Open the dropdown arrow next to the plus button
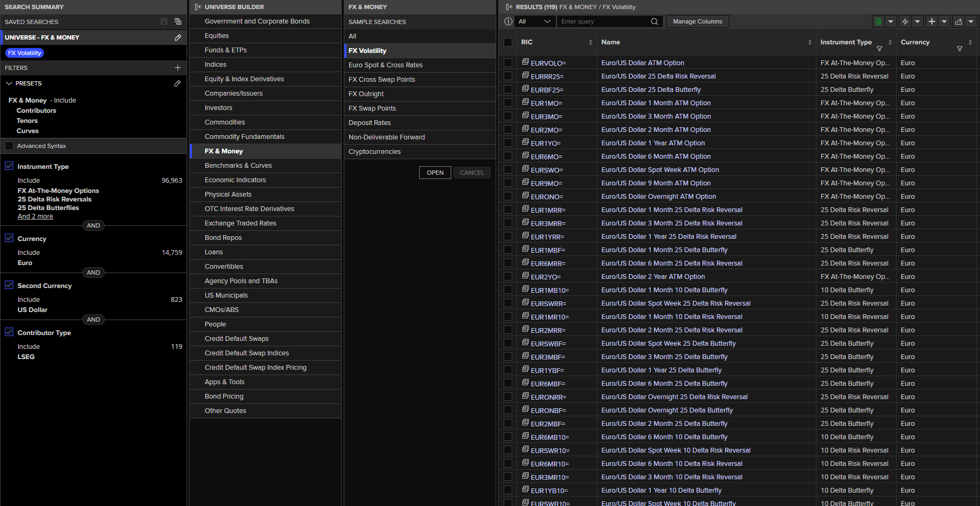Image resolution: width=980 pixels, height=506 pixels. pyautogui.click(x=944, y=21)
